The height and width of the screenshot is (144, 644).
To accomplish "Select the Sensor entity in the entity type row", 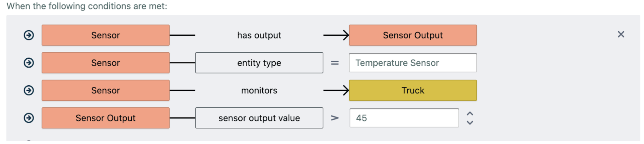I will pyautogui.click(x=105, y=63).
